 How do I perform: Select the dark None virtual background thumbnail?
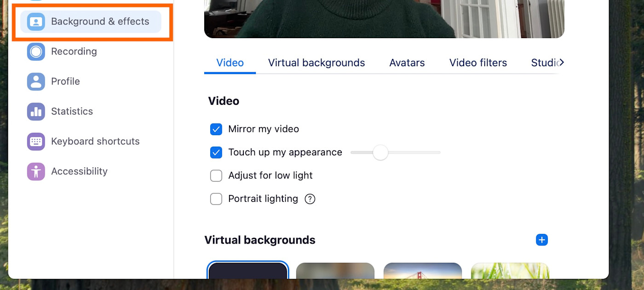(x=248, y=271)
